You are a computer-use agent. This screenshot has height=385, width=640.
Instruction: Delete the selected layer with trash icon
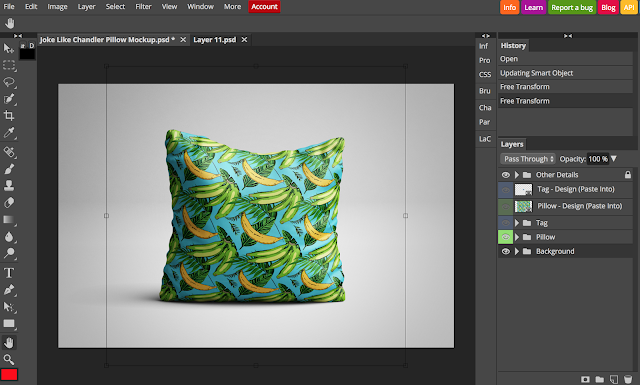tap(628, 379)
